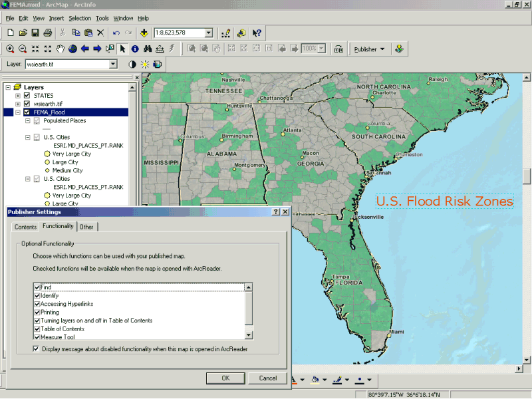Toggle visibility of STATES layer
The image size is (532, 399).
click(x=27, y=96)
